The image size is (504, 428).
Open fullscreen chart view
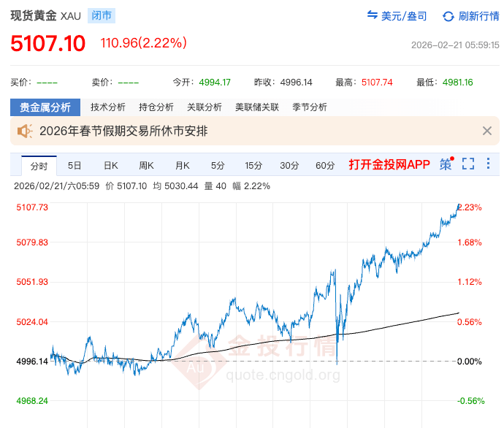468,164
